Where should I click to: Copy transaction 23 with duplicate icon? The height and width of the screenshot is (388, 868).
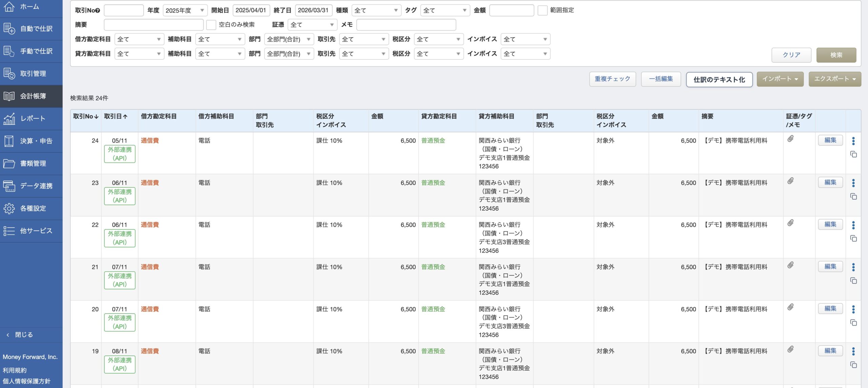point(853,196)
